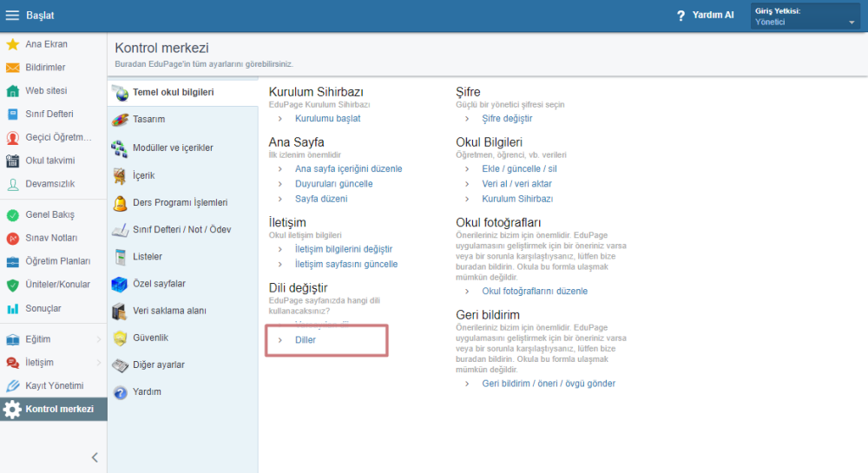The height and width of the screenshot is (473, 868).
Task: Click the Diller link
Action: 306,340
